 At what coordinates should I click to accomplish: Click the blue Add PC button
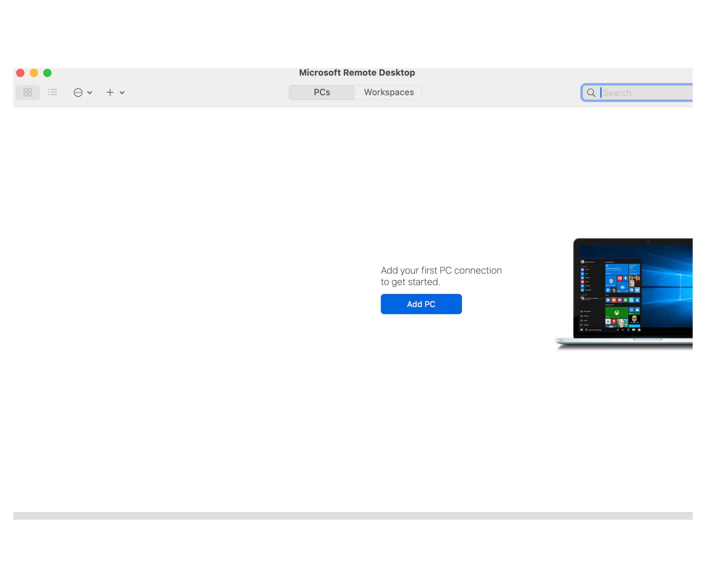421,304
